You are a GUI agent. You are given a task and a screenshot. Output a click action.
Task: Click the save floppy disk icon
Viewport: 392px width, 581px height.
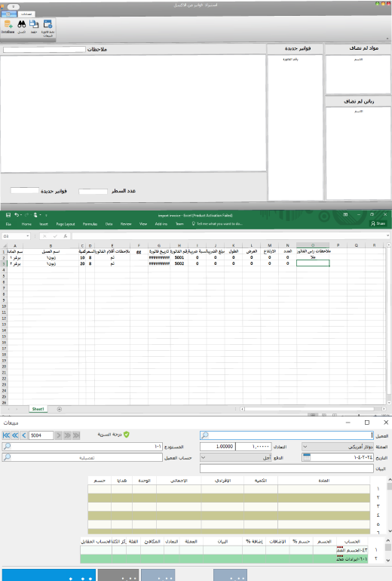pyautogui.click(x=34, y=24)
